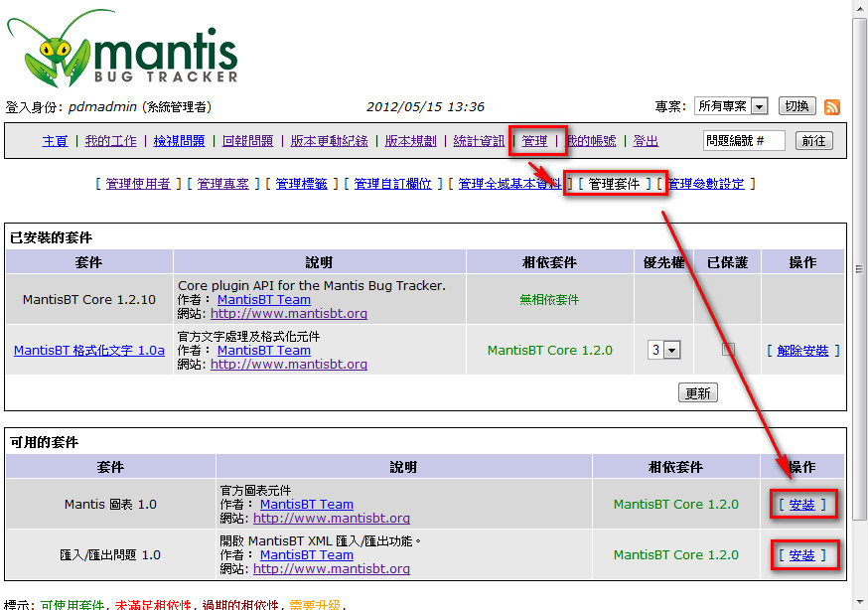Click mantisbt.org website link in 匯入/匯出問題 row
The height and width of the screenshot is (610, 868).
332,568
